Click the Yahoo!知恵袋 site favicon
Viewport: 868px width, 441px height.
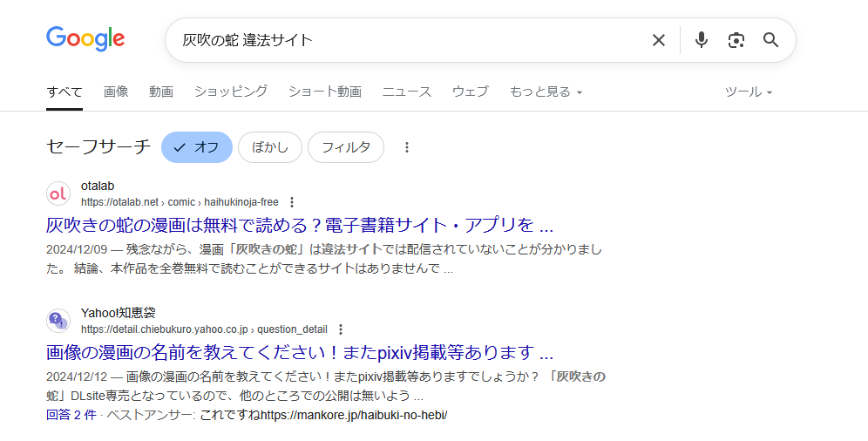(x=58, y=321)
